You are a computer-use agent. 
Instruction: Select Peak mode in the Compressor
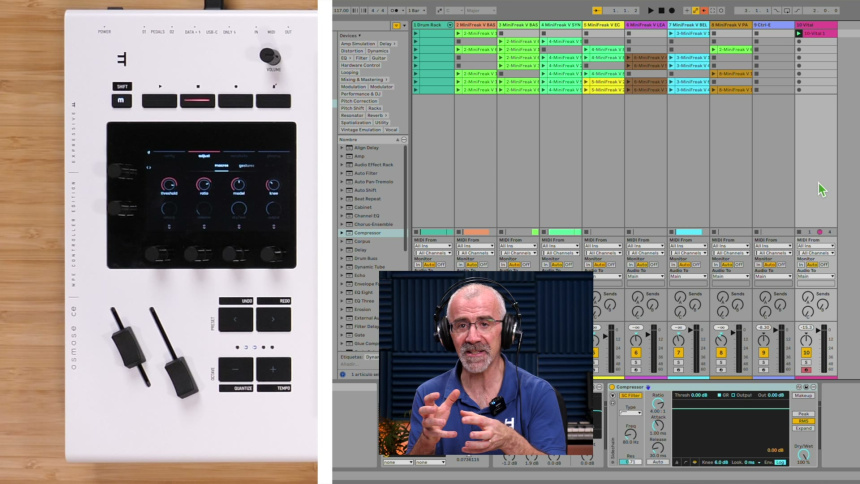(804, 414)
